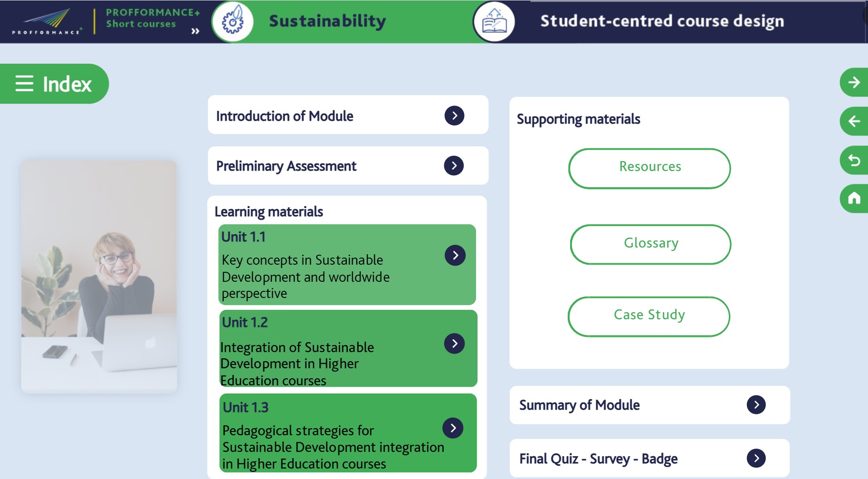Screen dimensions: 868x479
Task: Expand Preliminary Assessment arrow
Action: tap(454, 165)
